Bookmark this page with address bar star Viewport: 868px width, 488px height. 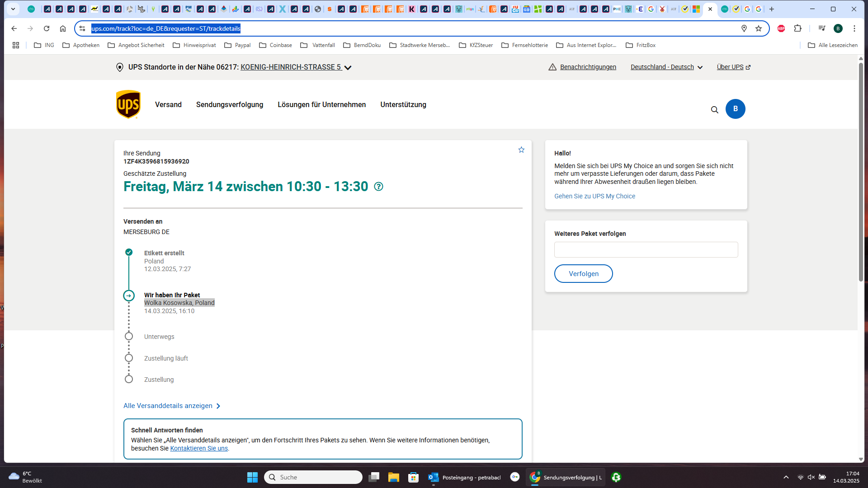click(759, 28)
